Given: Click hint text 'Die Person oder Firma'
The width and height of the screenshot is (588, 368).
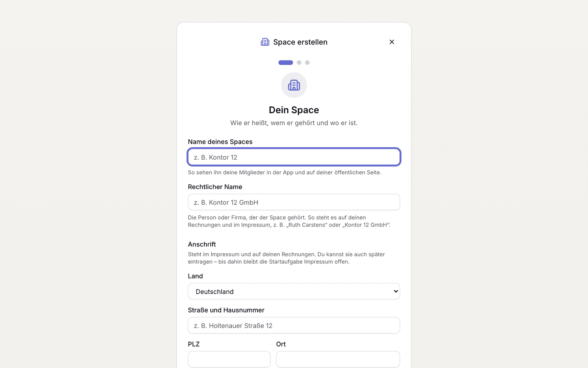Looking at the screenshot, I should [289, 221].
